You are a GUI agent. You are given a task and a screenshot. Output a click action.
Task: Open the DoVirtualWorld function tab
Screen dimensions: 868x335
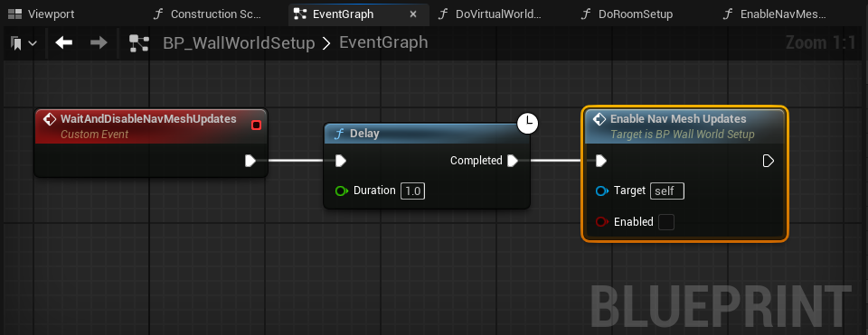(498, 14)
